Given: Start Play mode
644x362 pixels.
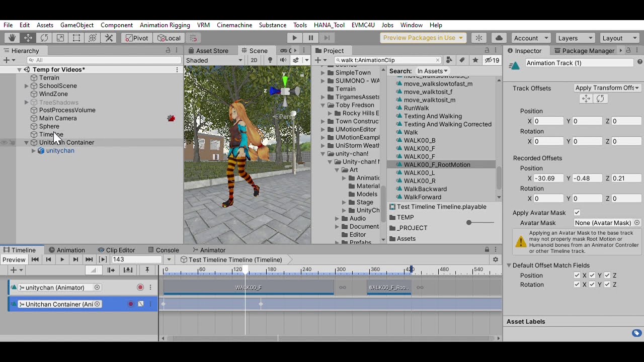Looking at the screenshot, I should [x=294, y=38].
